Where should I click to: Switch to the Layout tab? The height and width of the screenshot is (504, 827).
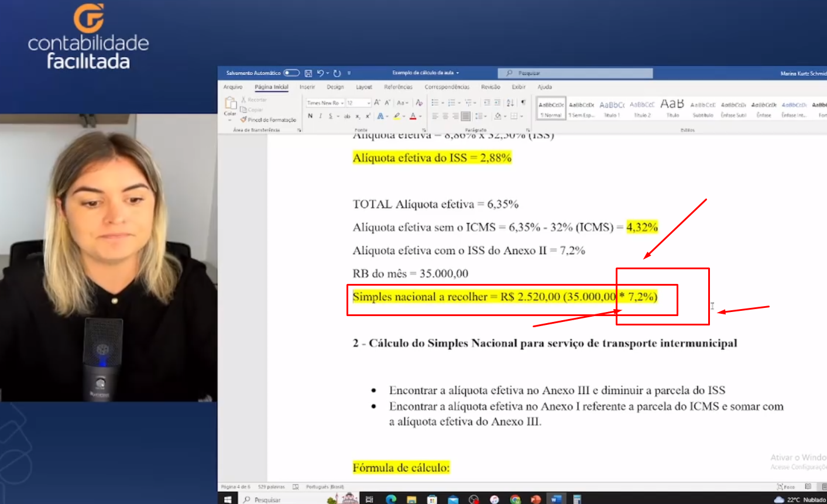click(x=364, y=87)
